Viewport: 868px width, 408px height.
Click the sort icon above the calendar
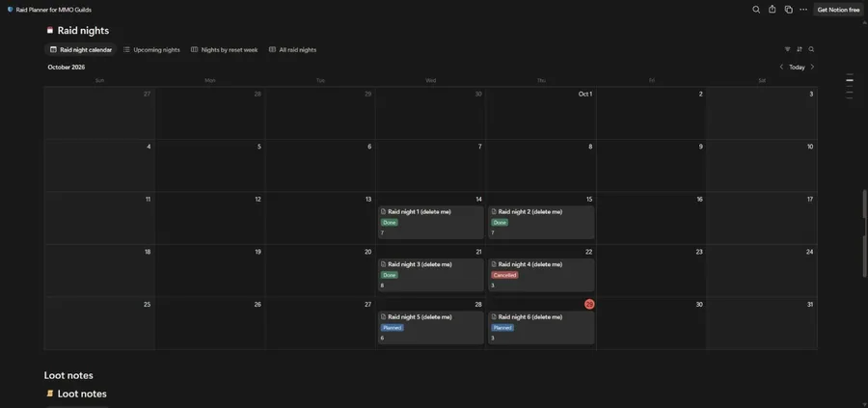click(x=800, y=49)
